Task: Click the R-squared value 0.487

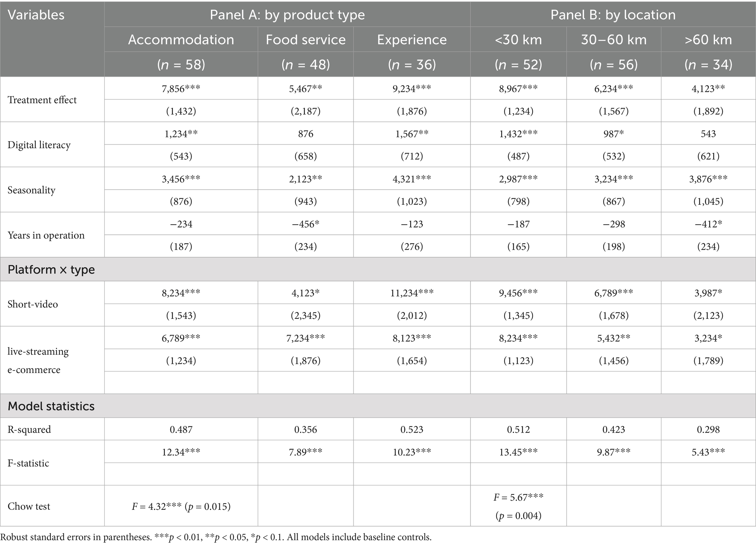Action: [x=181, y=429]
